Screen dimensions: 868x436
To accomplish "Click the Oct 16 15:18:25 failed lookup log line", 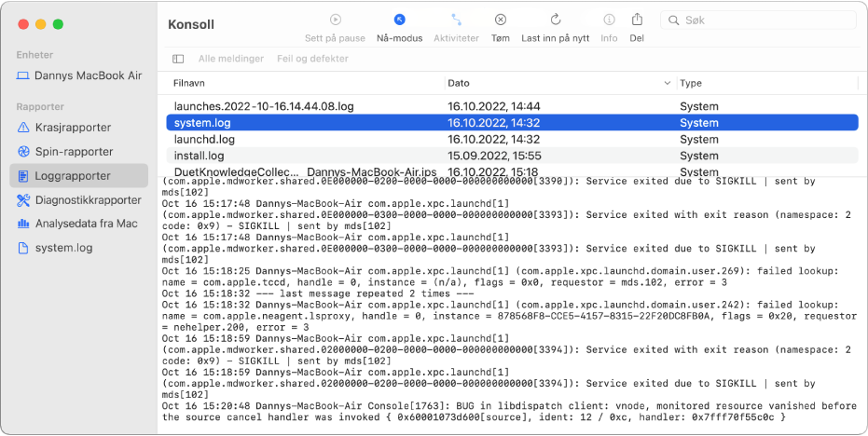I will pos(501,277).
